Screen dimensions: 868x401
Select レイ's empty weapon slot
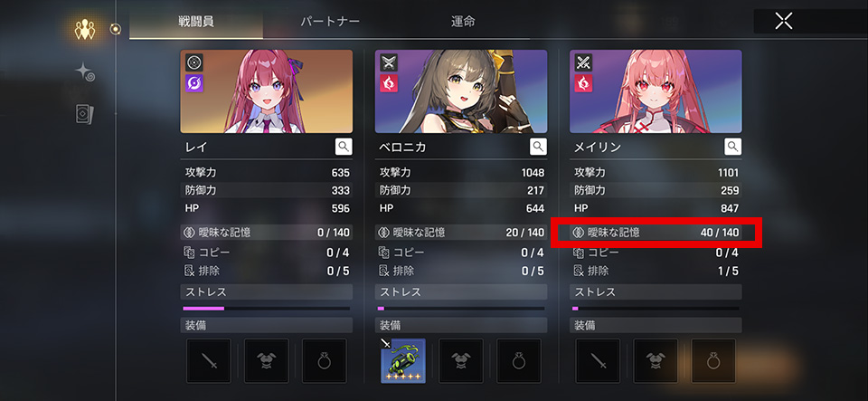pyautogui.click(x=209, y=360)
